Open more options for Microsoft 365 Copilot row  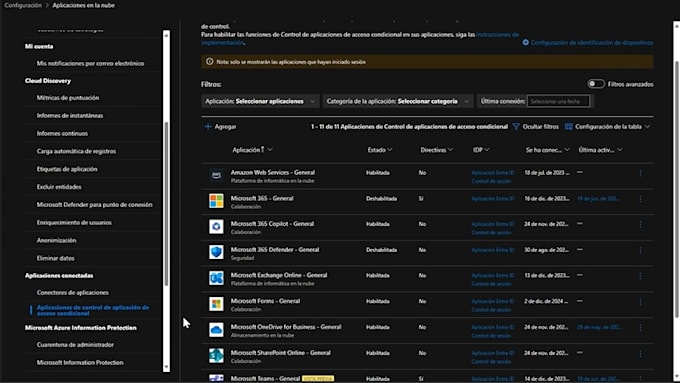640,224
